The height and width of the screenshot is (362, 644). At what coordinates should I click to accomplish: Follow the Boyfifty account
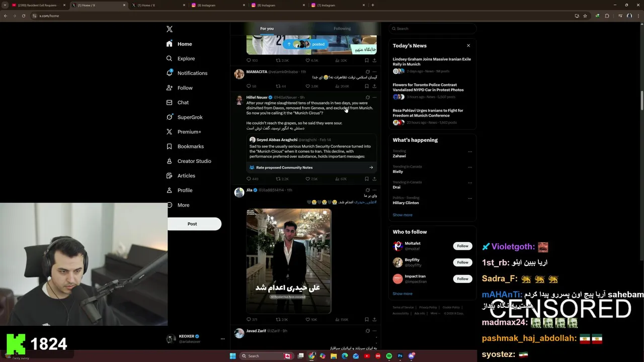[x=462, y=262]
